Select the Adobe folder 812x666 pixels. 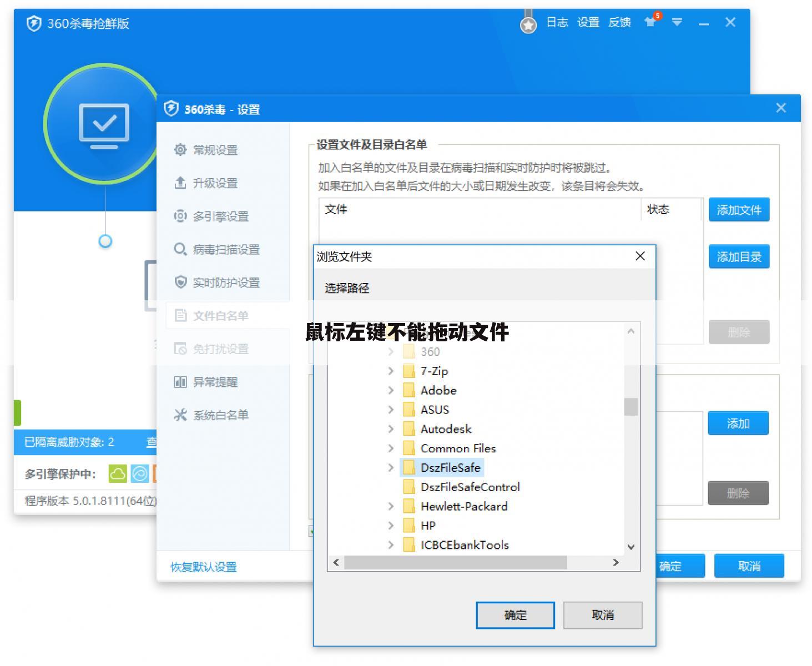tap(430, 390)
